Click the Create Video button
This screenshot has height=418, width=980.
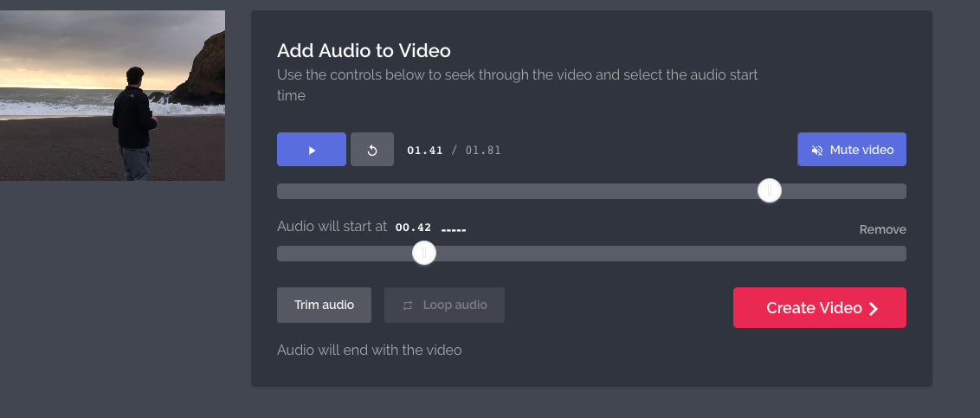[818, 308]
